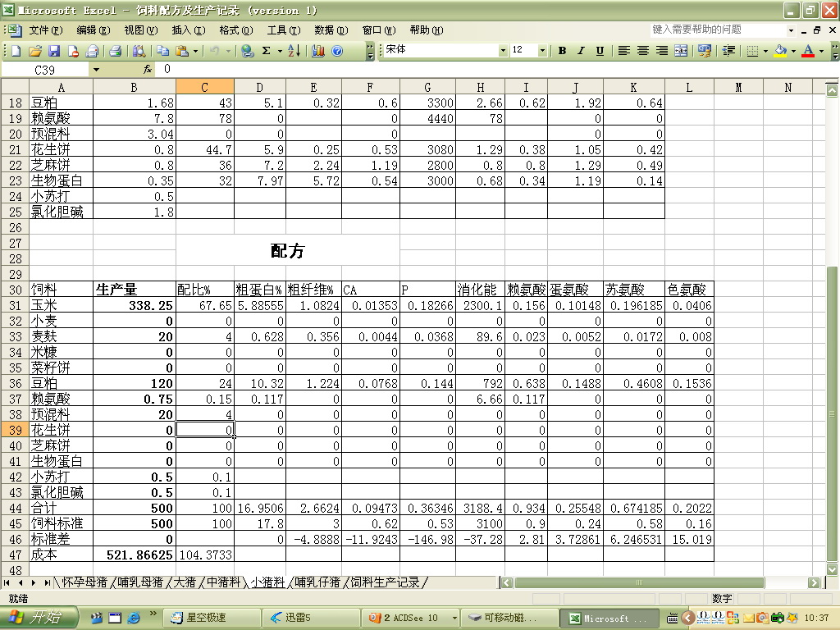Viewport: 840px width, 630px height.
Task: Open the Chart Wizard icon
Action: [318, 51]
